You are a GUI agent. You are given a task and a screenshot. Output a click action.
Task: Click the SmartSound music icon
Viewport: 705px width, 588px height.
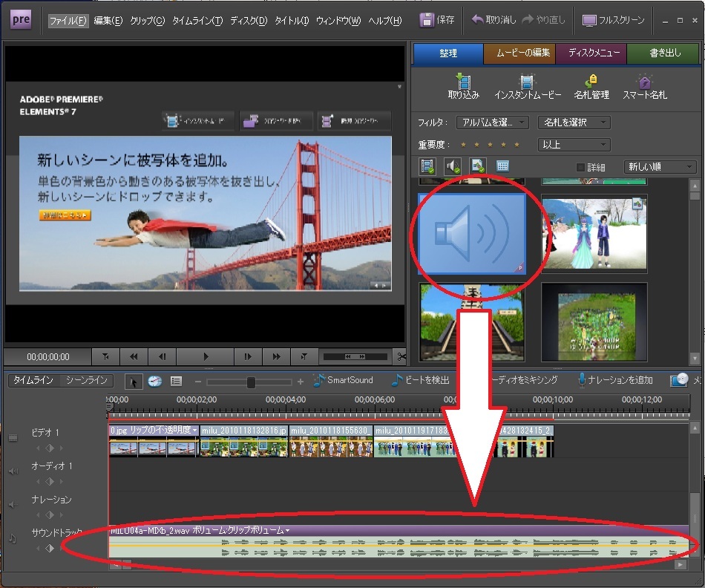coord(319,380)
